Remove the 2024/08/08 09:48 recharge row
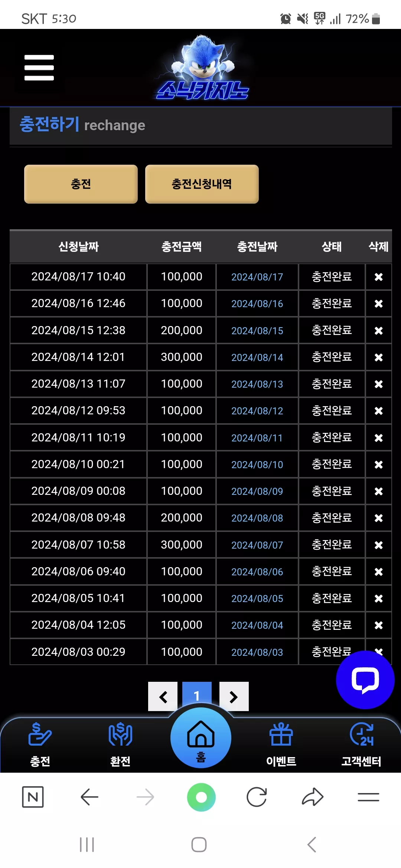Screen dimensions: 401x868 click(378, 518)
